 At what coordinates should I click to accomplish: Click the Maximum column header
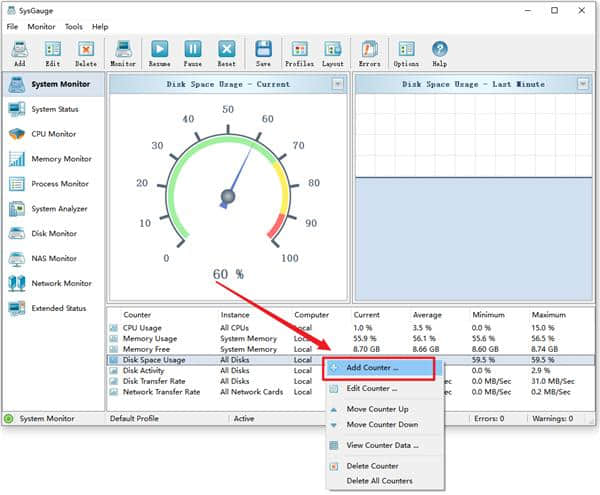549,314
